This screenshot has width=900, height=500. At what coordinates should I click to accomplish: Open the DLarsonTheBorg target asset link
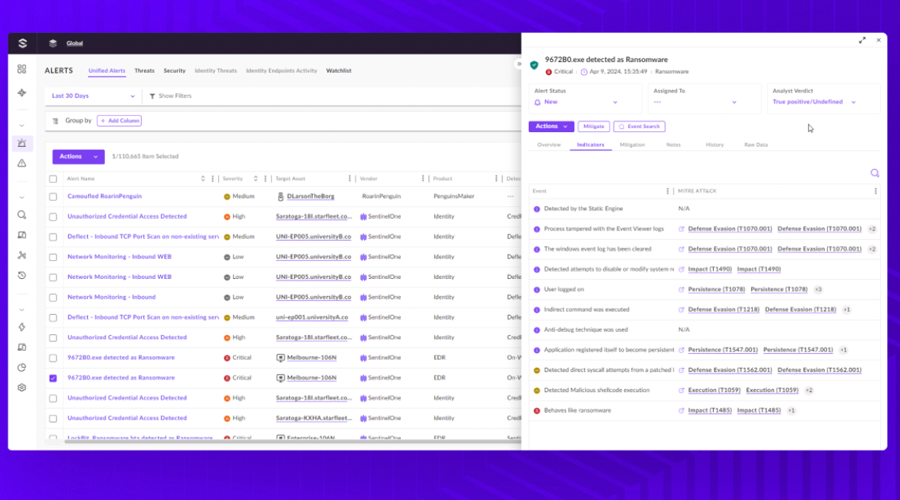click(311, 196)
